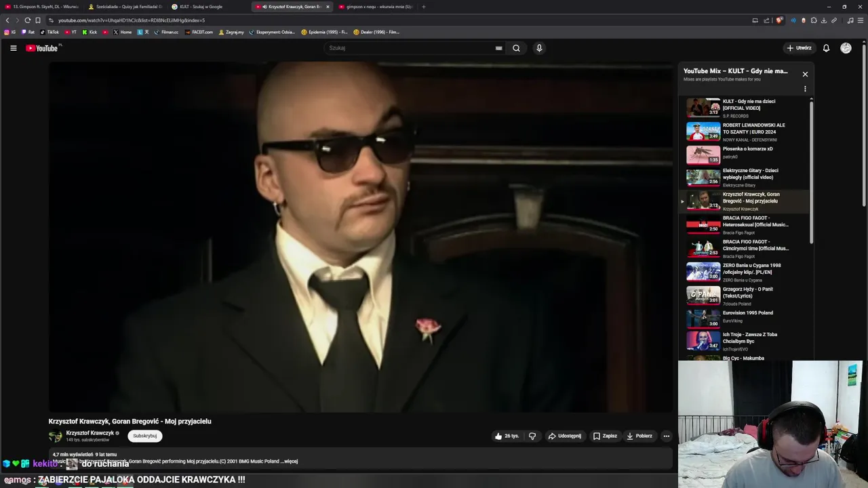Viewport: 868px width, 488px height.
Task: Go to YouTube home via the logo
Action: pyautogui.click(x=42, y=48)
